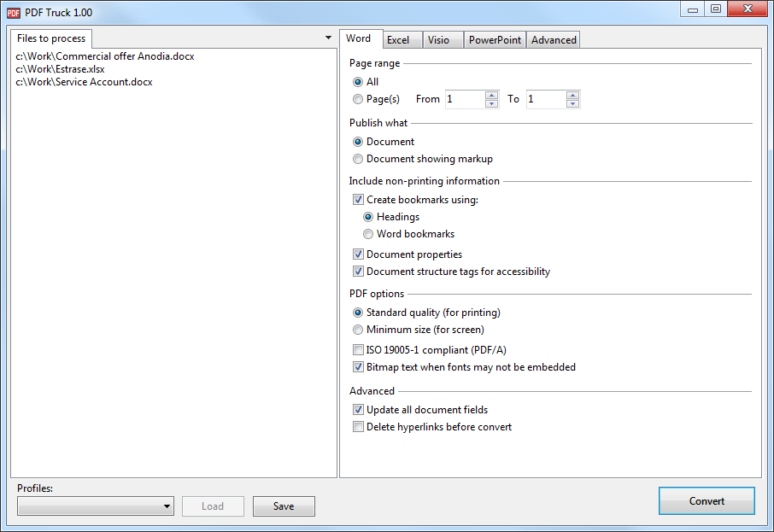Minimize the PDF Truck window
The height and width of the screenshot is (532, 774).
(x=693, y=9)
